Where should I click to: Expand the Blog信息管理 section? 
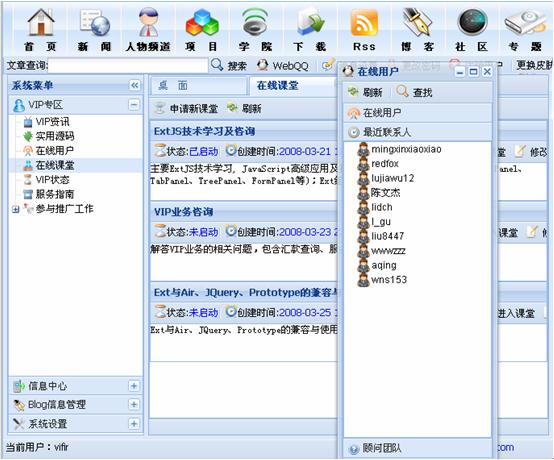(134, 404)
